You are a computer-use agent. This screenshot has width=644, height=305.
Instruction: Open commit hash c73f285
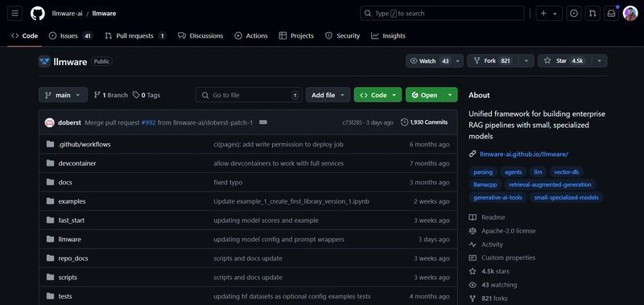tap(353, 122)
